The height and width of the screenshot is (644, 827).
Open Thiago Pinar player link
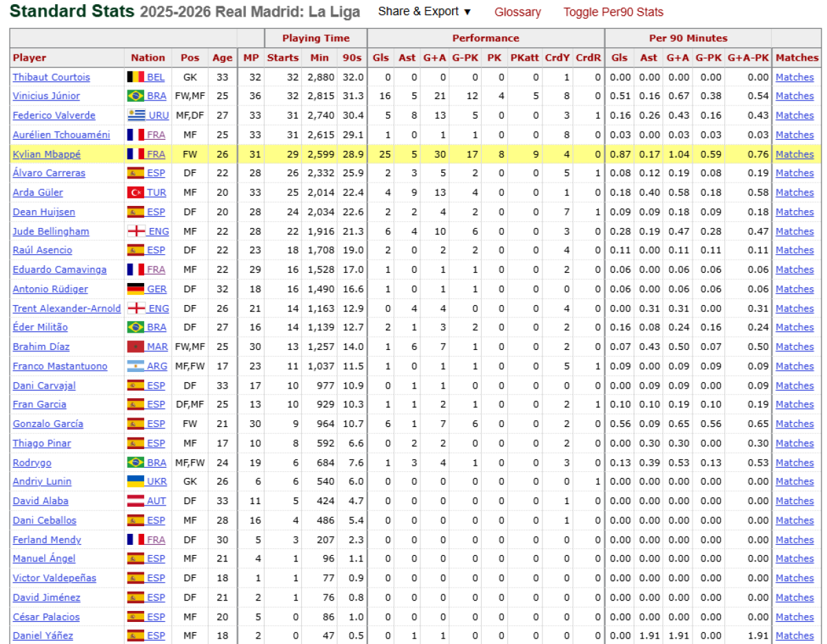point(42,444)
